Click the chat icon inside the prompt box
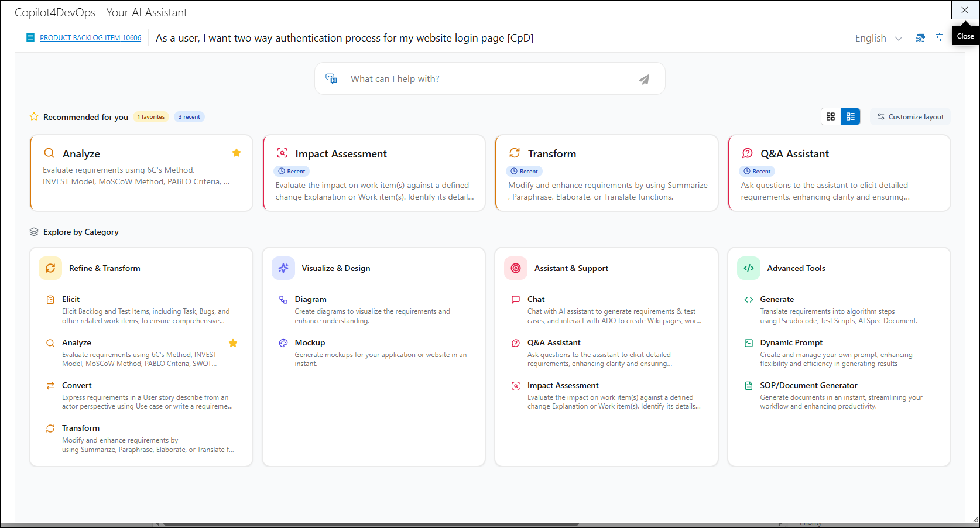Viewport: 980px width, 528px height. [331, 78]
